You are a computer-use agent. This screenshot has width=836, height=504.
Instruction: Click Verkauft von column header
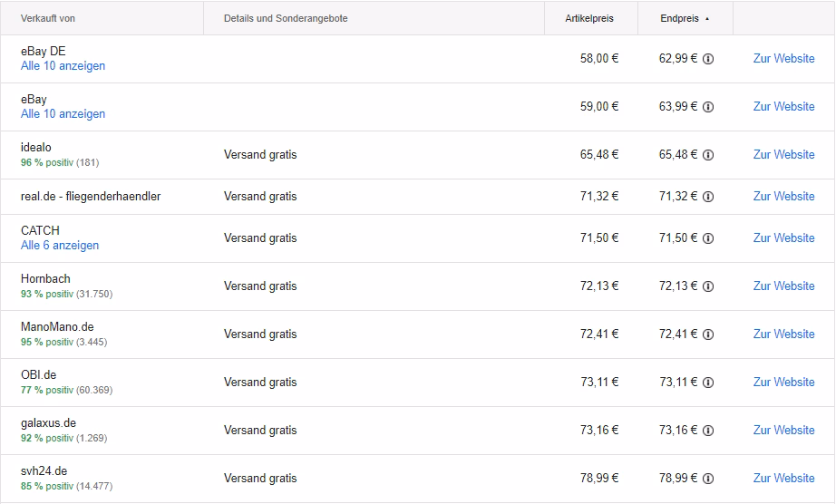tap(48, 18)
